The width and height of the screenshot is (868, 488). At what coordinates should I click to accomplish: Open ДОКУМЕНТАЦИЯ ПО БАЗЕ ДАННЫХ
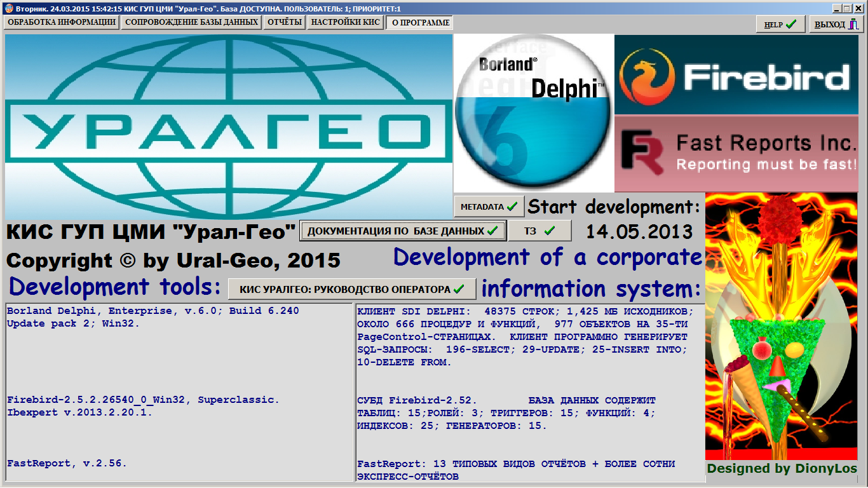coord(403,231)
